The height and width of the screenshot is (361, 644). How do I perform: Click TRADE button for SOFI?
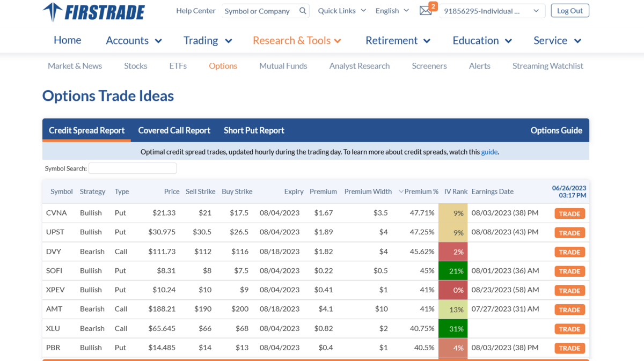click(569, 271)
